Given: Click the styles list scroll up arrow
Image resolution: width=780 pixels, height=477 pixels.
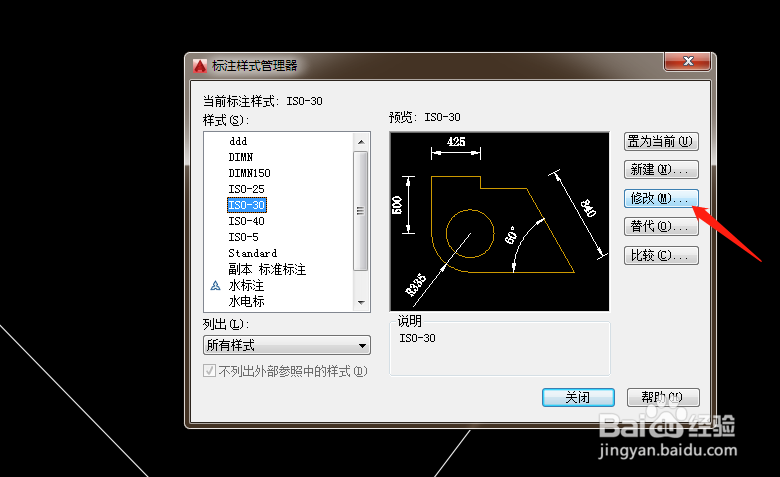Looking at the screenshot, I should click(361, 142).
